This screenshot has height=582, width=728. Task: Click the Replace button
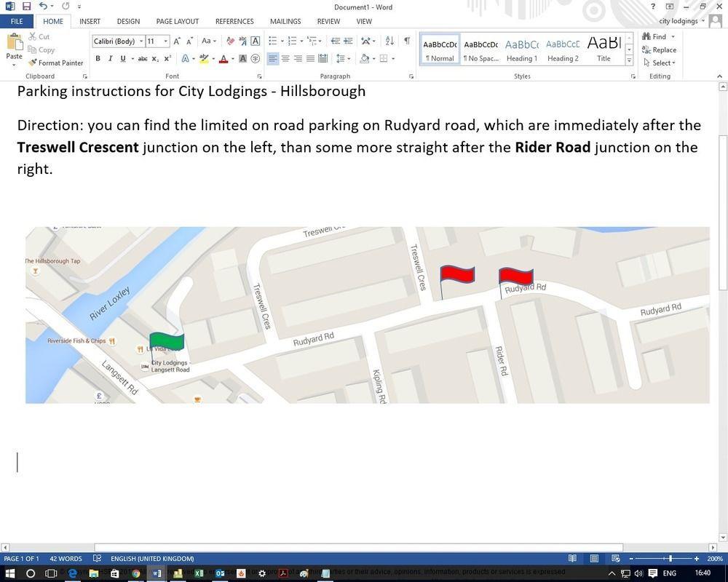(660, 49)
